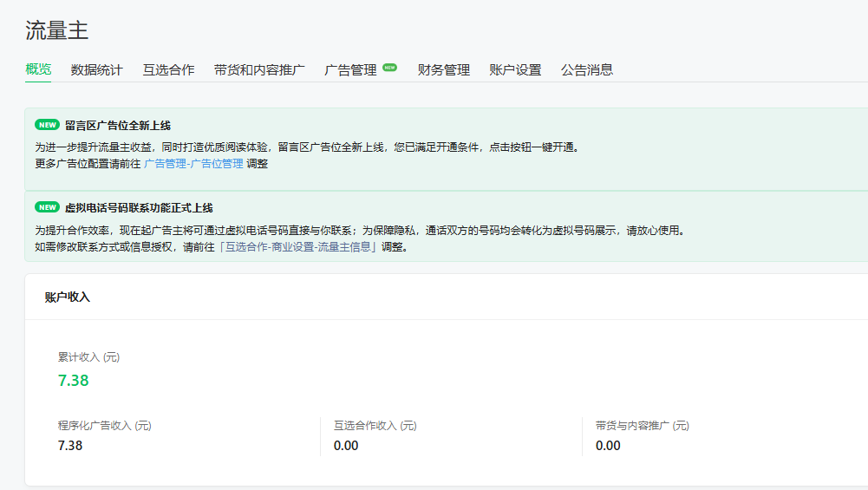Switch to the 财务管理 tab
The height and width of the screenshot is (490, 868).
[x=443, y=70]
